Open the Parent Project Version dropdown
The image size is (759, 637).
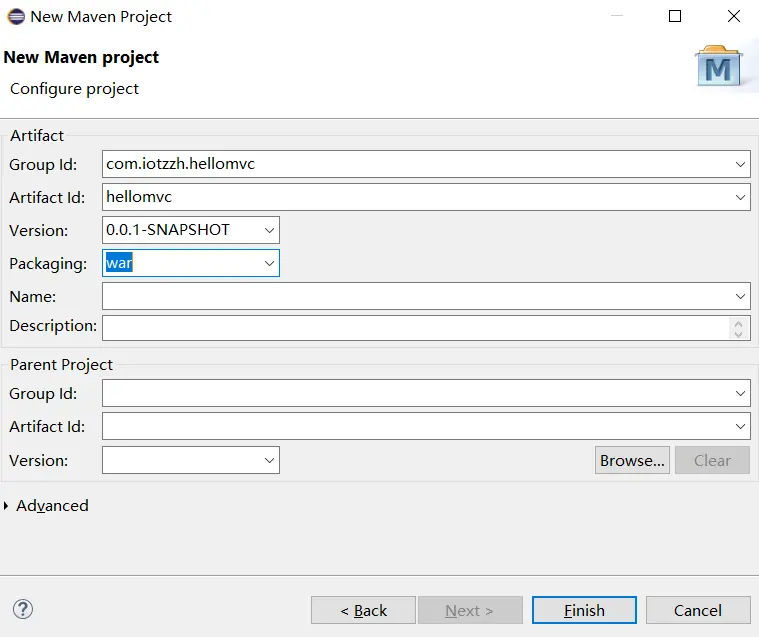point(270,460)
